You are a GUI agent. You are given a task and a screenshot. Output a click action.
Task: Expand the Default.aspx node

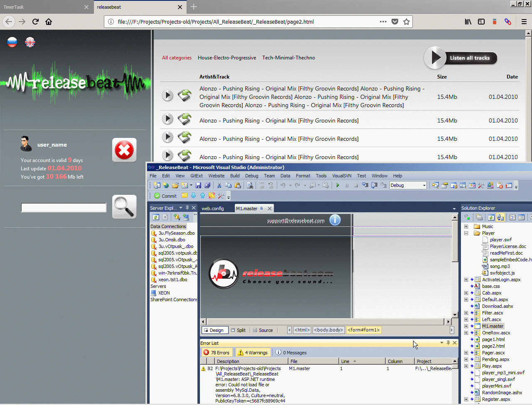pos(466,299)
